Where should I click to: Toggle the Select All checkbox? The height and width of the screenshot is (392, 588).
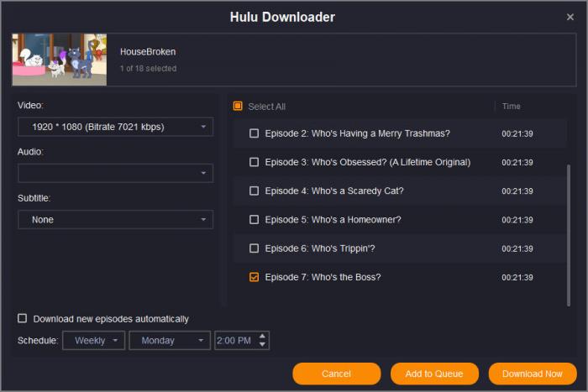(238, 107)
